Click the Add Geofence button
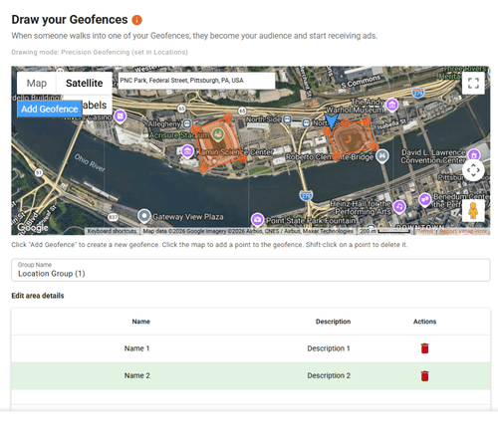 pyautogui.click(x=50, y=109)
